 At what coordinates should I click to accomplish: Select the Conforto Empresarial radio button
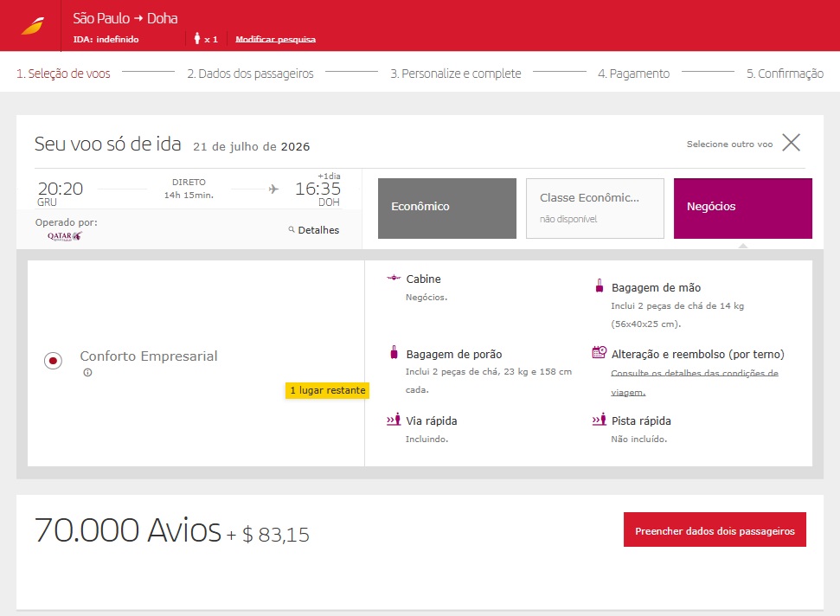coord(53,360)
